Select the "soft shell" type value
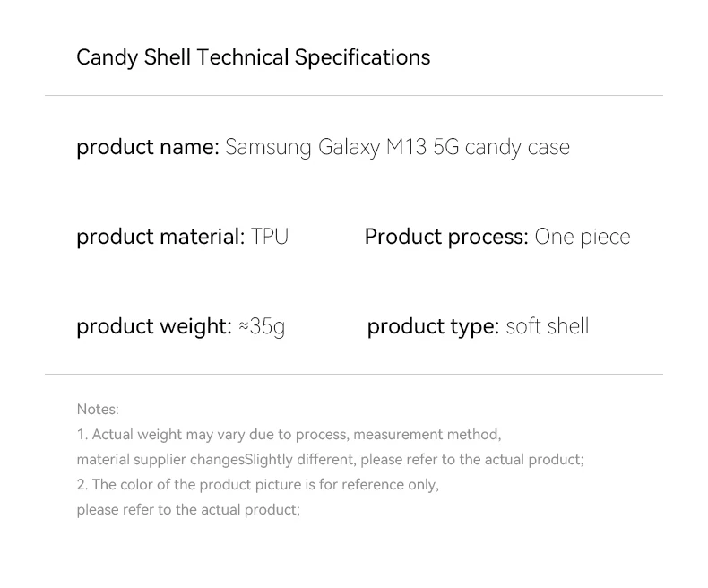The image size is (708, 588). click(548, 326)
